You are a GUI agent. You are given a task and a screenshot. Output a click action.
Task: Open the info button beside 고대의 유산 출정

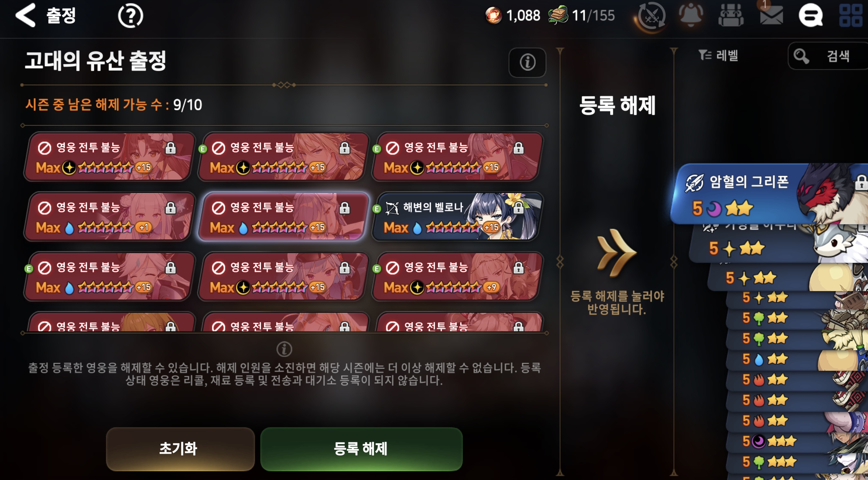pos(527,62)
